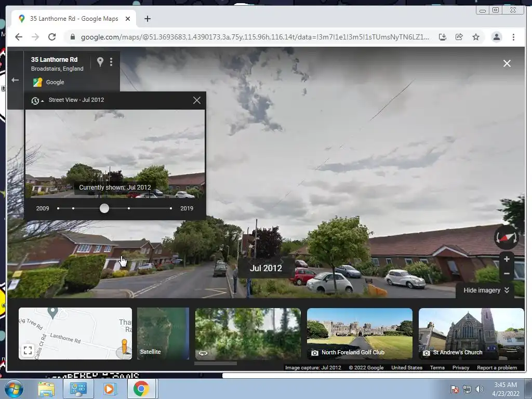Open the Jul 2012 preview thumbnail

[x=115, y=154]
